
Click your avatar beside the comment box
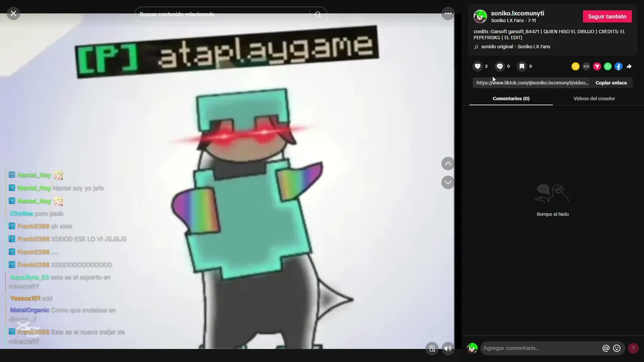coord(472,348)
